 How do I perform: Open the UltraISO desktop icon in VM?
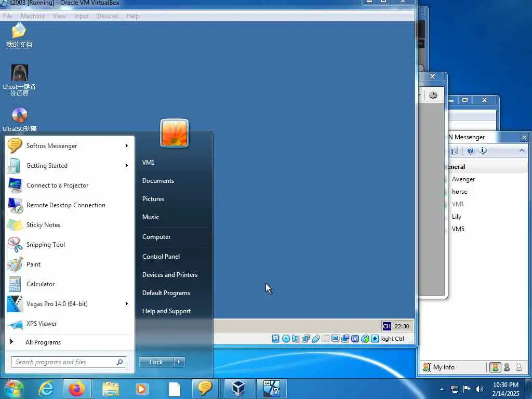tap(19, 119)
